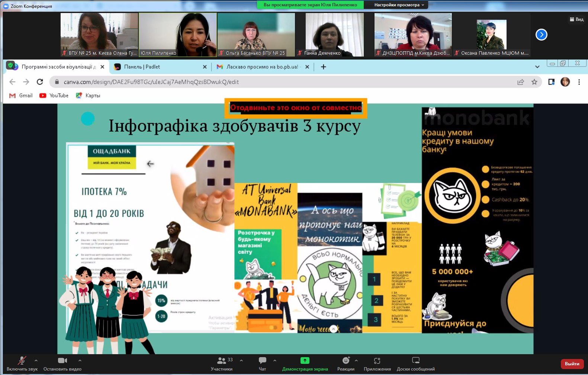Click the ІПОТЕКА 7% text

[104, 192]
